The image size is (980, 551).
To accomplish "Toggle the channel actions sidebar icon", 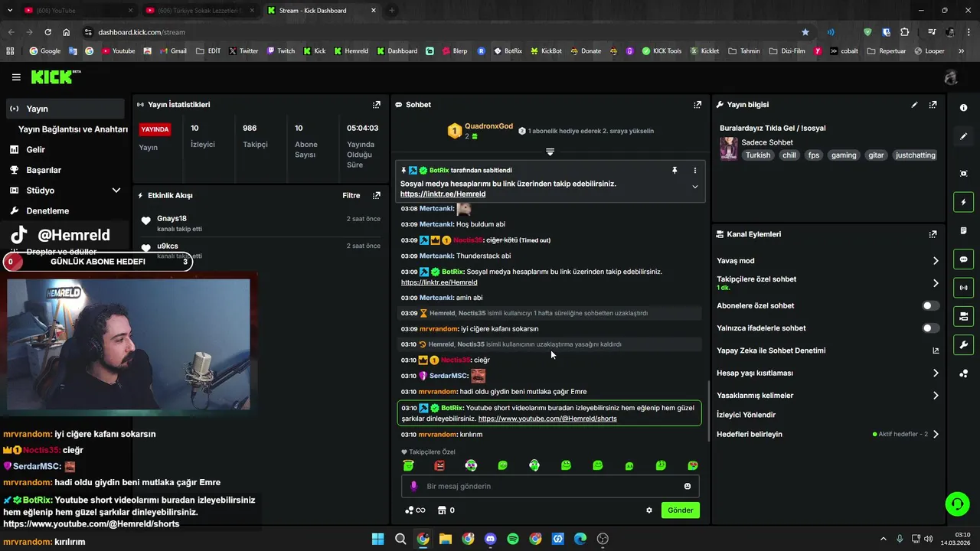I will click(x=963, y=316).
